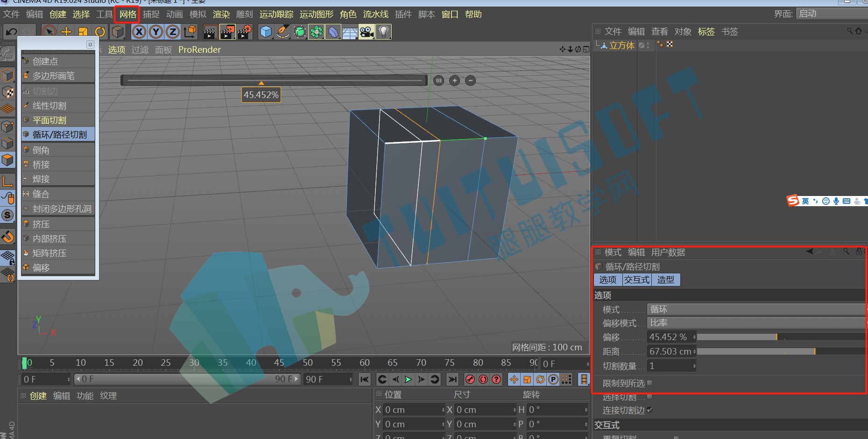This screenshot has height=439, width=868.
Task: Open 偏移模式 dropdown showing 比率
Action: coord(756,323)
